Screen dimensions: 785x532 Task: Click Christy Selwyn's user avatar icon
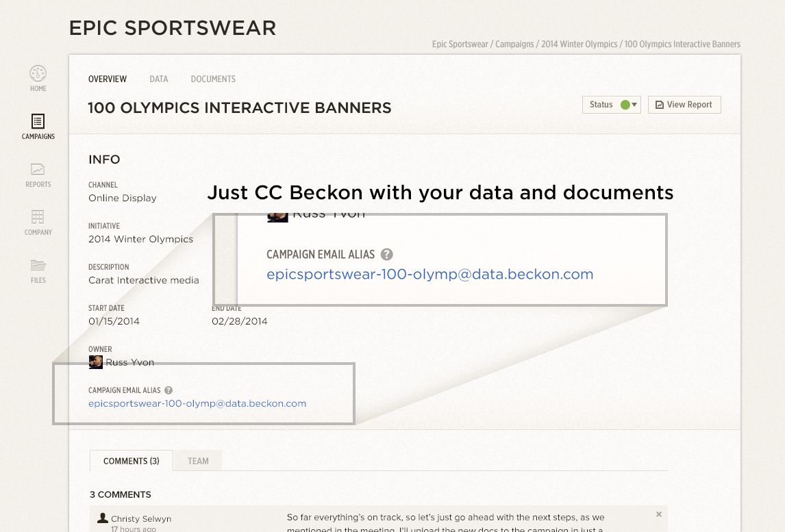point(103,517)
